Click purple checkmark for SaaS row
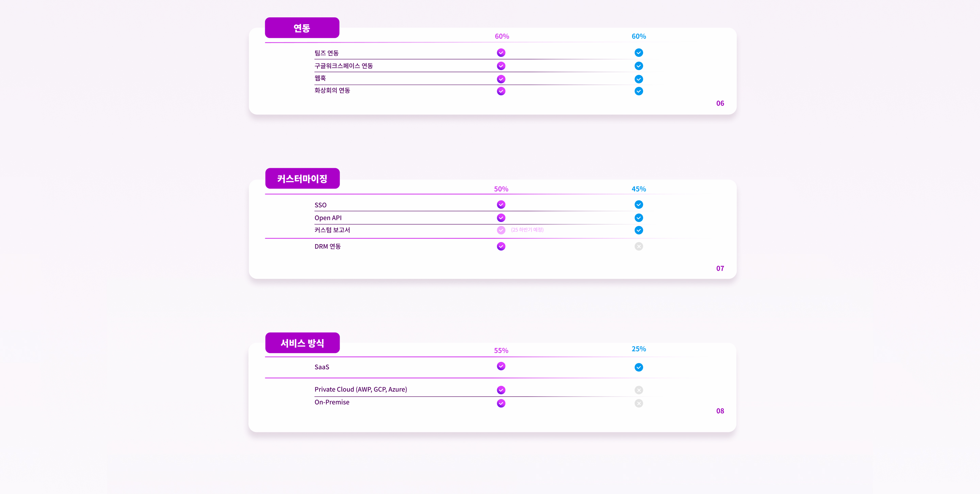Viewport: 980px width, 494px height. [x=501, y=366]
